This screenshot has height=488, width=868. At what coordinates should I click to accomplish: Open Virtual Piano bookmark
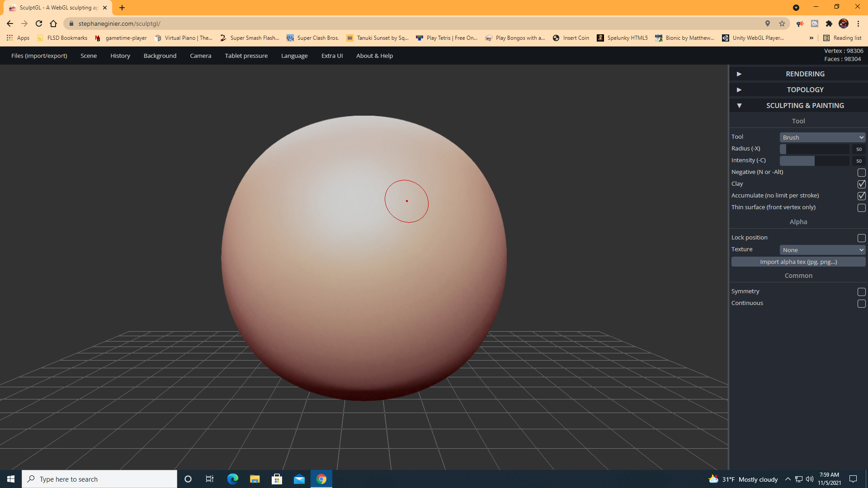coord(184,38)
